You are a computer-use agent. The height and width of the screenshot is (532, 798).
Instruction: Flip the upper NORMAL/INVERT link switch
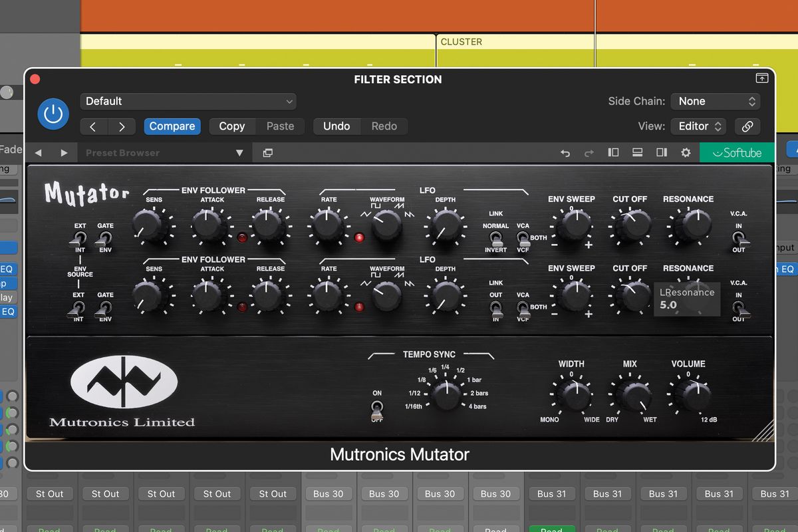tap(495, 238)
